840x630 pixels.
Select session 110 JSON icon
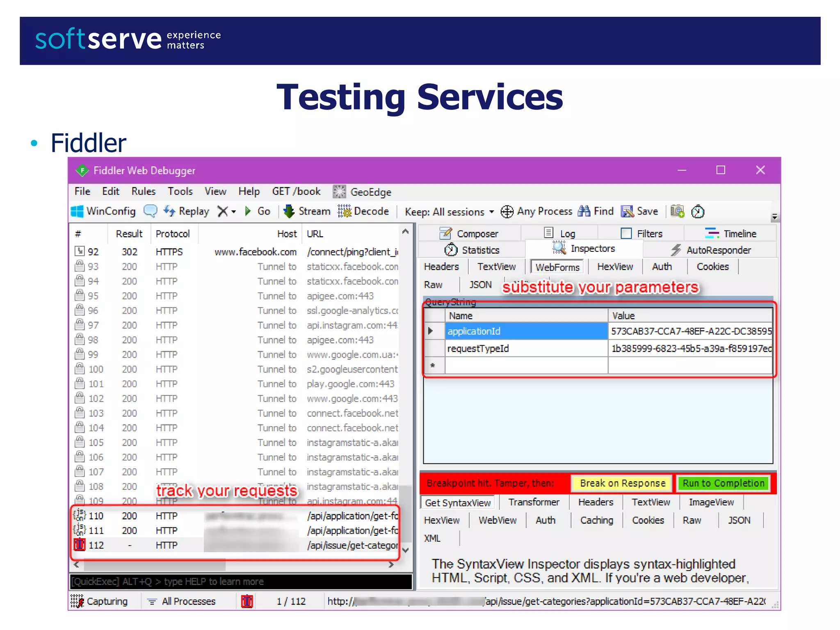80,515
